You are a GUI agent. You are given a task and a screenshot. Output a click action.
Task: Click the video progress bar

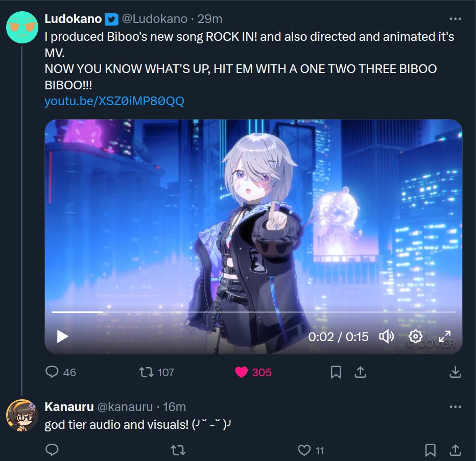tap(253, 312)
